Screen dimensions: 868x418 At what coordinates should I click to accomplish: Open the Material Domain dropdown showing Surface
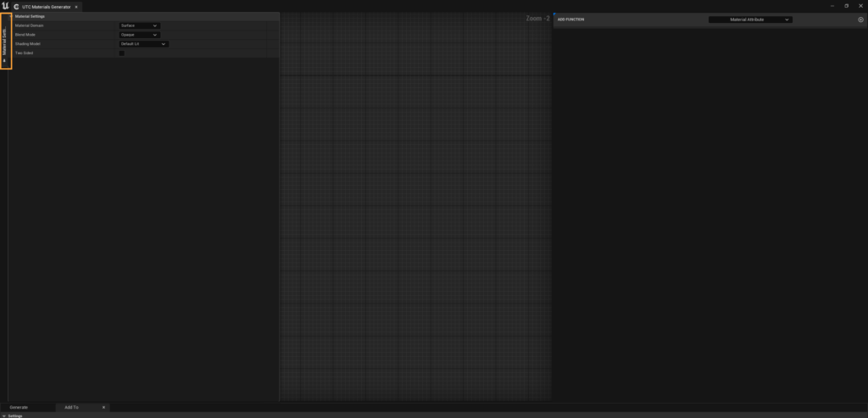coord(140,25)
